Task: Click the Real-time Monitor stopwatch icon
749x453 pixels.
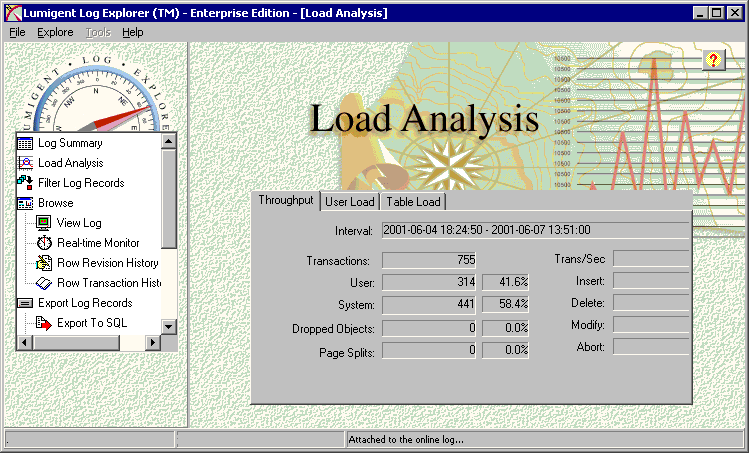Action: click(x=44, y=243)
